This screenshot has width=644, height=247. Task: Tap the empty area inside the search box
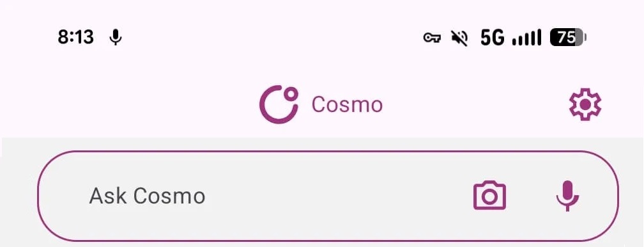[337, 196]
